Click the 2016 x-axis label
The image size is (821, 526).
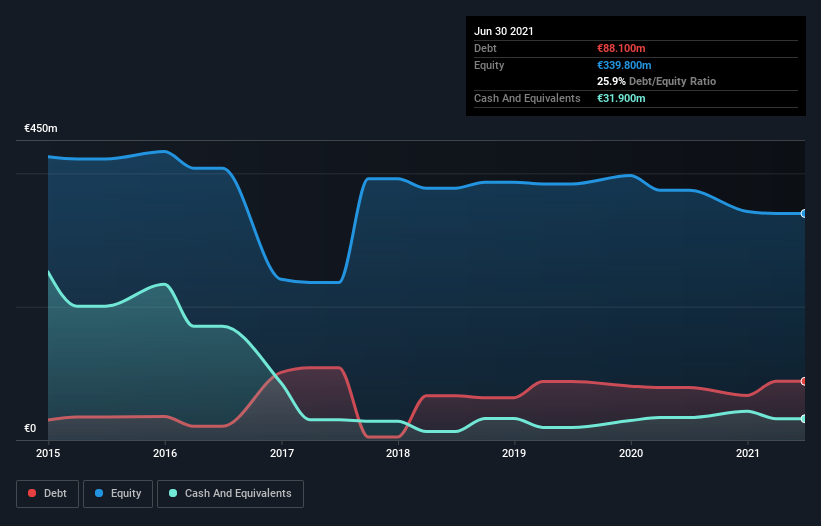click(165, 453)
